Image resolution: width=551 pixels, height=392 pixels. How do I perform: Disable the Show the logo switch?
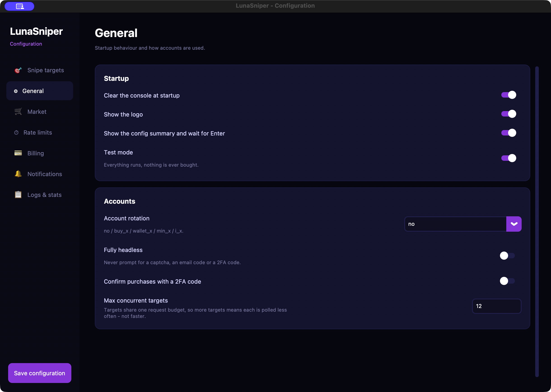point(509,114)
